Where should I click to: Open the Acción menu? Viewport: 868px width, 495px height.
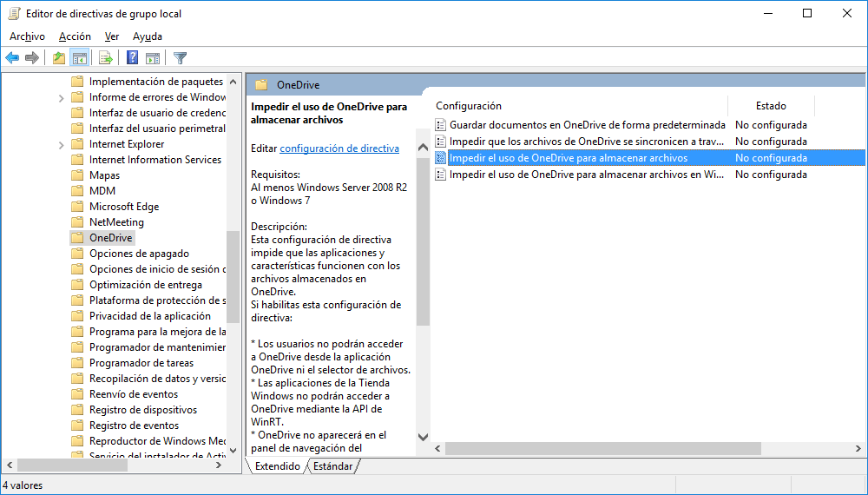coord(75,36)
